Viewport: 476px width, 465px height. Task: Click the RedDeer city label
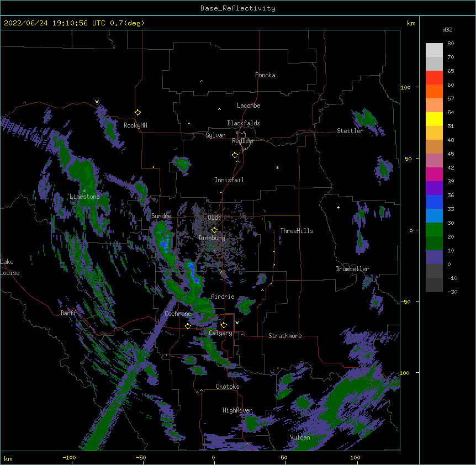tap(243, 141)
